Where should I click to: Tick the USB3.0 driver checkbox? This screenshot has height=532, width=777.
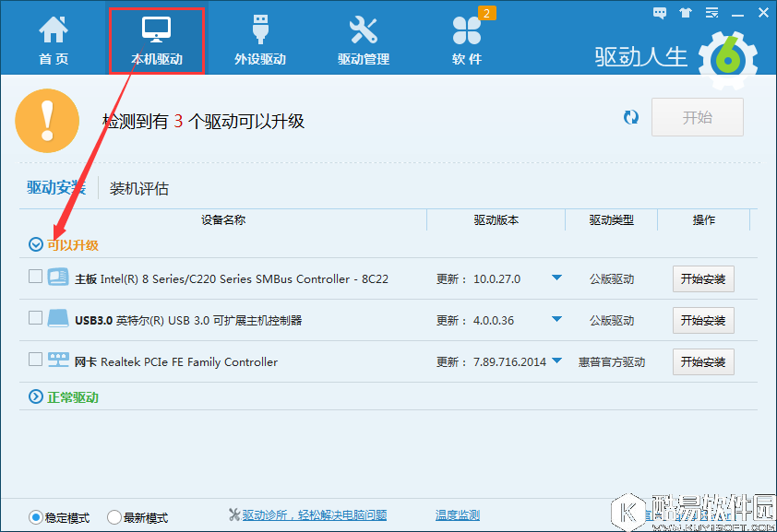(x=35, y=318)
